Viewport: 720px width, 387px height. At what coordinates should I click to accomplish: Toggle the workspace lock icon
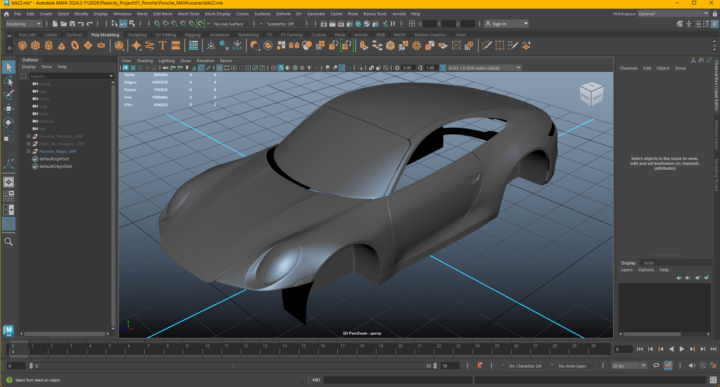pyautogui.click(x=715, y=14)
